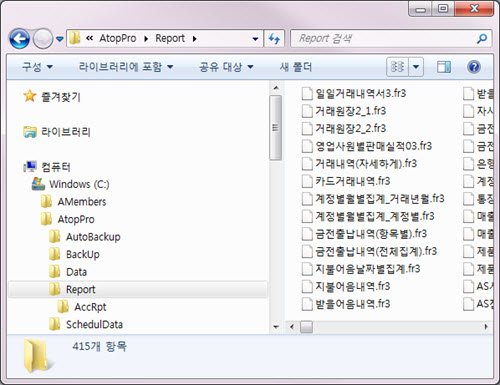The width and height of the screenshot is (500, 385).
Task: Click the refresh button beside address bar
Action: point(274,39)
